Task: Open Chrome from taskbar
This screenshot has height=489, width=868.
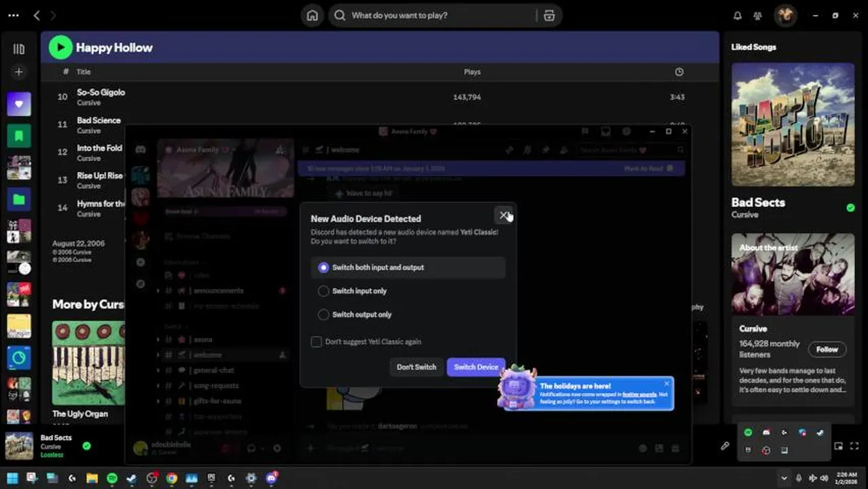Action: click(171, 479)
